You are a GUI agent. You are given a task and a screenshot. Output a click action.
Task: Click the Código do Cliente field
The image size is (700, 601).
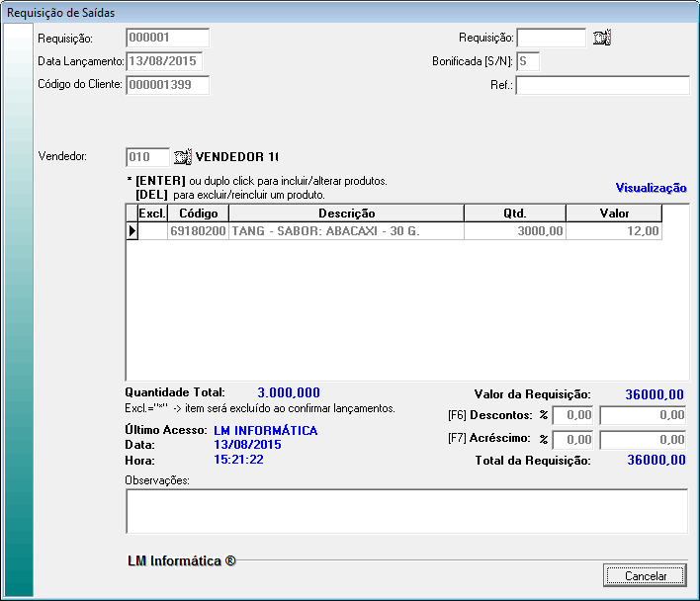pos(167,85)
